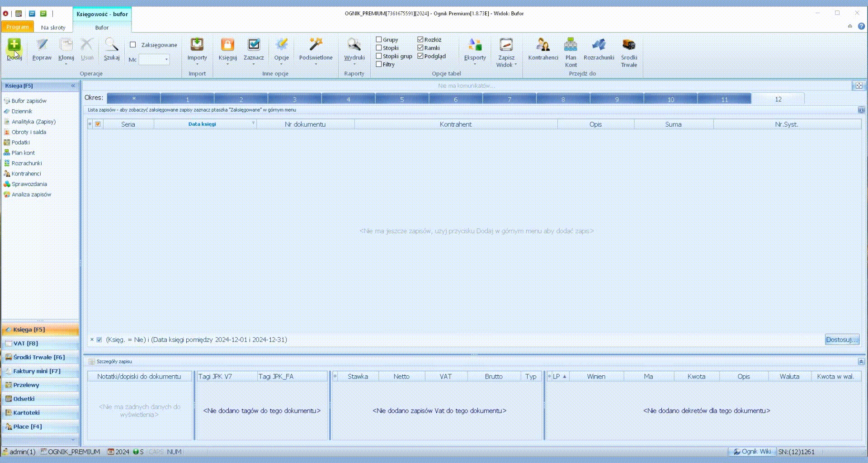Enable the Zaksięgowane checkbox
Image resolution: width=868 pixels, height=463 pixels.
coord(133,45)
